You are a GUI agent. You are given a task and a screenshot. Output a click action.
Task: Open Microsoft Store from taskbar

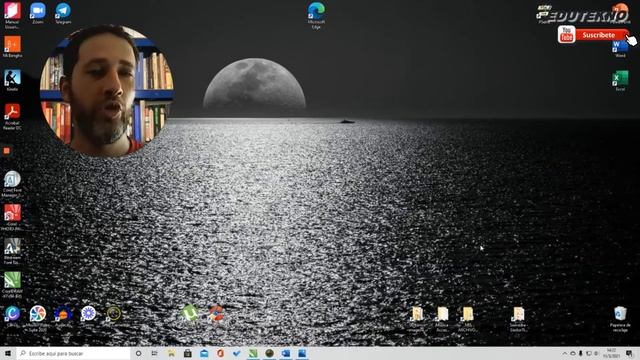click(188, 353)
